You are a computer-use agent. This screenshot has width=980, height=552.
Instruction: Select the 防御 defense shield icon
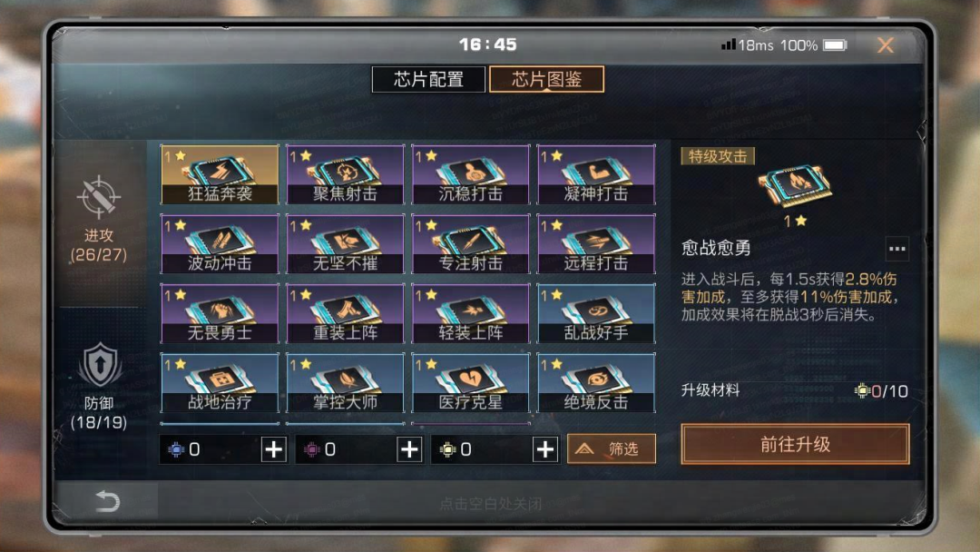point(100,365)
